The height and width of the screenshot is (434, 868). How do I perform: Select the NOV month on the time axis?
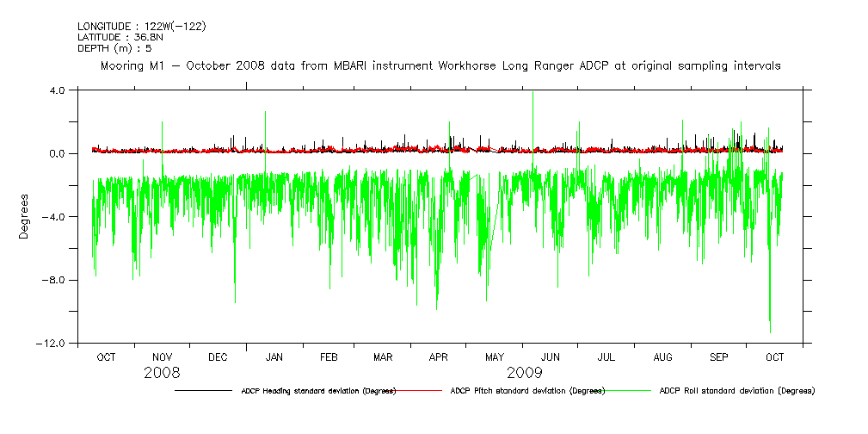pyautogui.click(x=162, y=356)
